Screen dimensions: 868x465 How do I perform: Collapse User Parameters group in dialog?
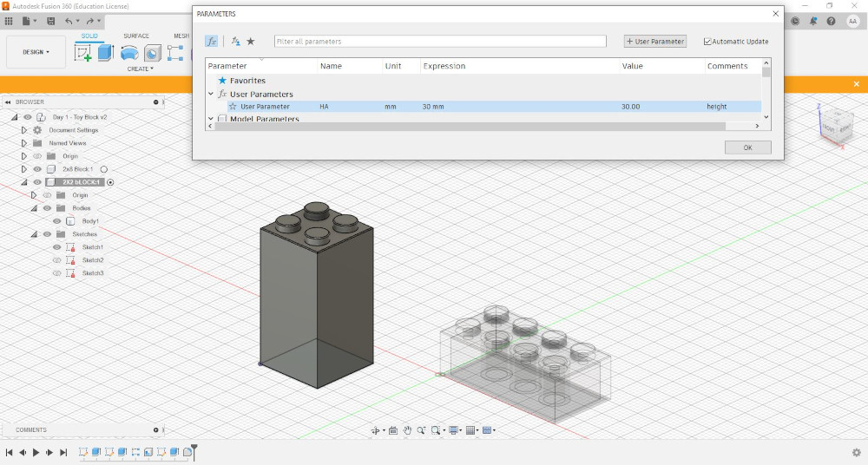[211, 94]
